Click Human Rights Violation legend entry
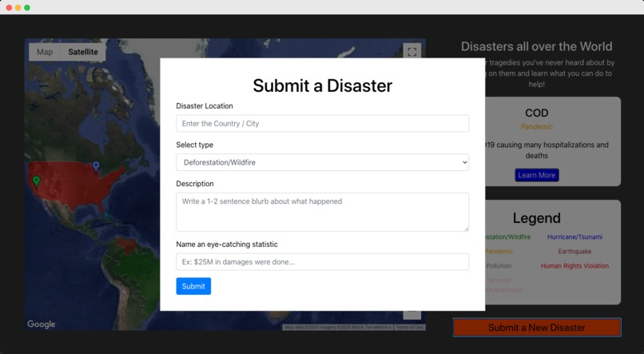The width and height of the screenshot is (644, 354). click(x=574, y=266)
